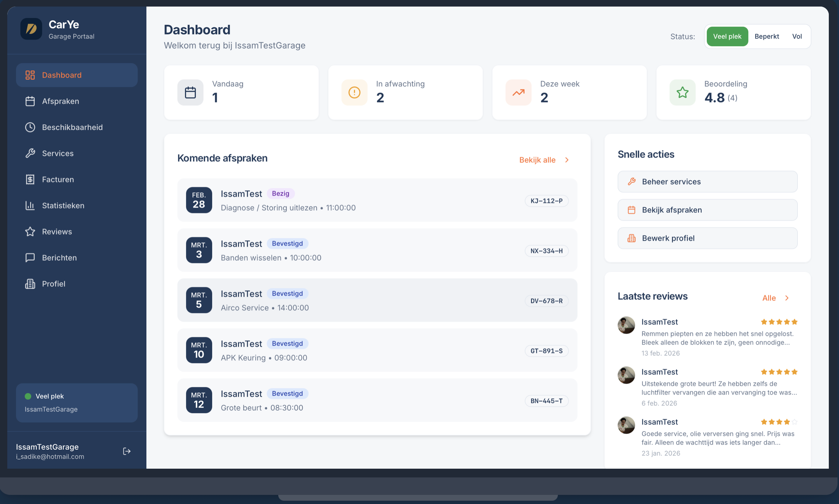Open Statistieken via the bar chart icon
The width and height of the screenshot is (839, 504).
[30, 205]
